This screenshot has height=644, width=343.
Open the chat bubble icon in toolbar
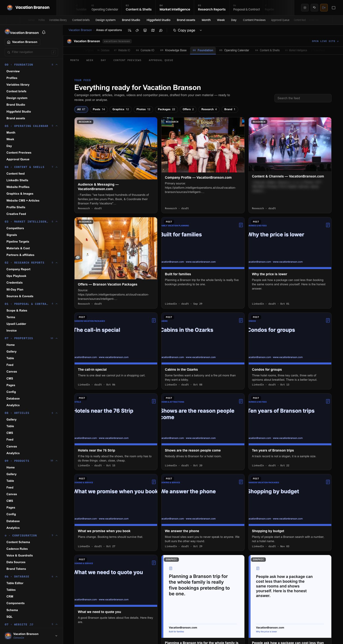pyautogui.click(x=161, y=30)
